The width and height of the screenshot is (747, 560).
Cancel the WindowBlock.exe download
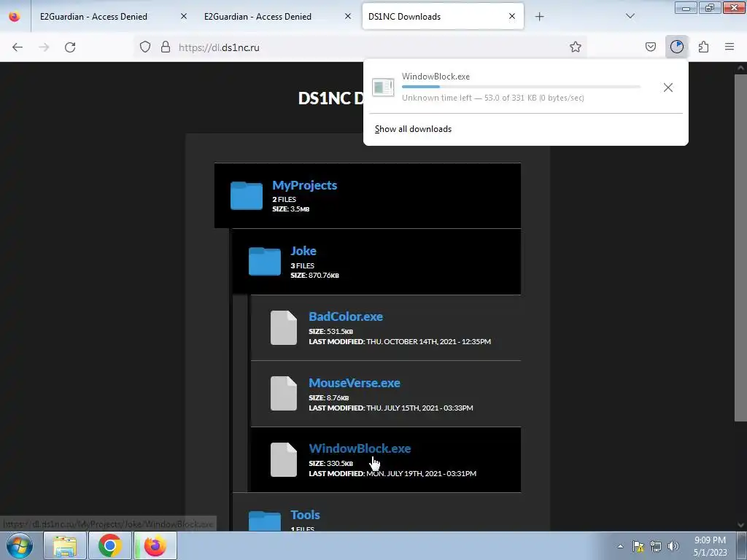(668, 87)
